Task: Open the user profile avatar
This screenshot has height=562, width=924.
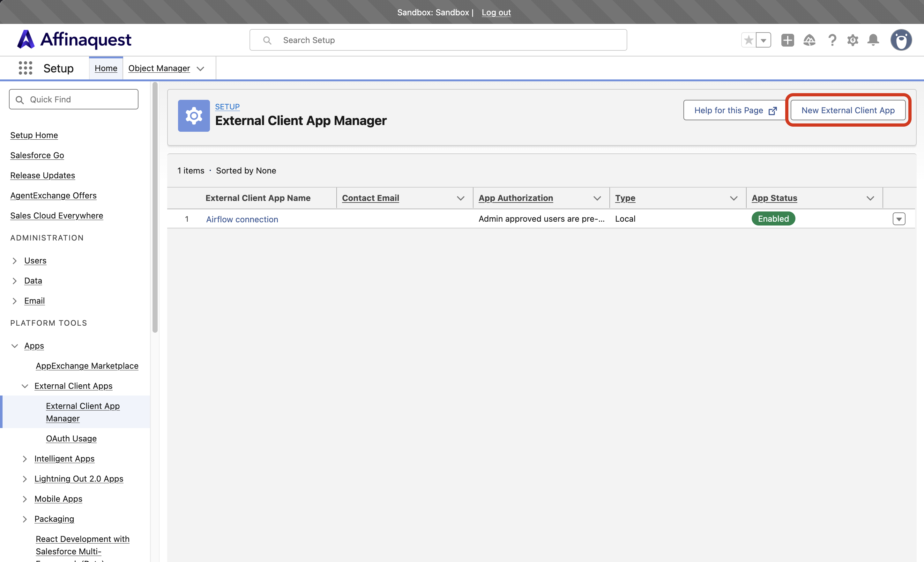Action: (x=901, y=40)
